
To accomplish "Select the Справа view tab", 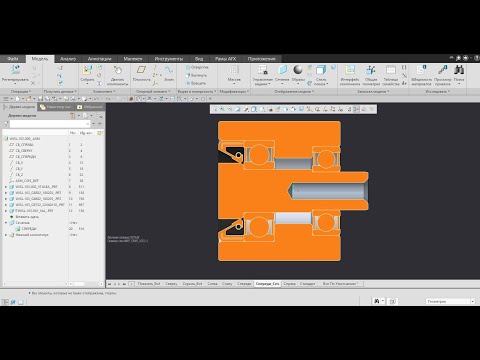I will click(289, 284).
